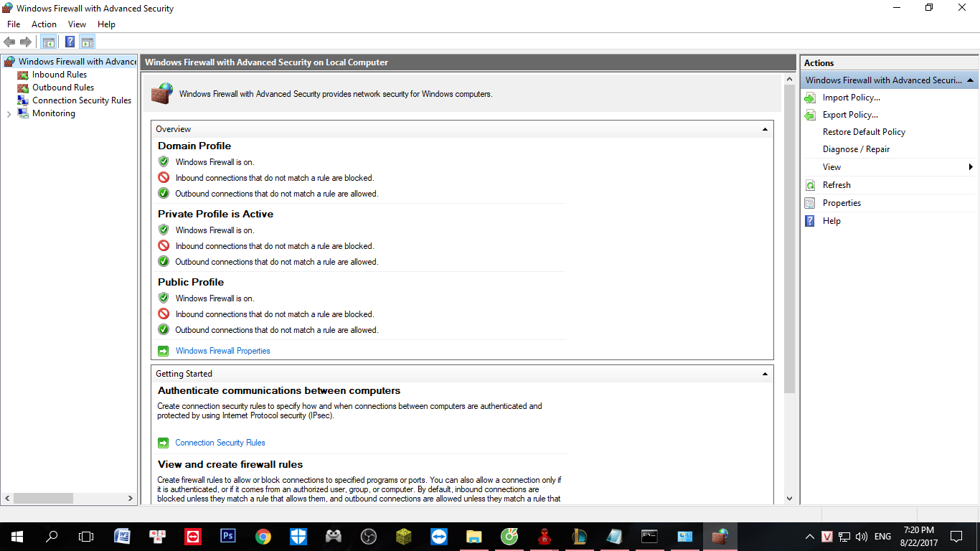Click the 'Authenticate communications between computers' heading
This screenshot has height=551, width=980.
coord(279,391)
